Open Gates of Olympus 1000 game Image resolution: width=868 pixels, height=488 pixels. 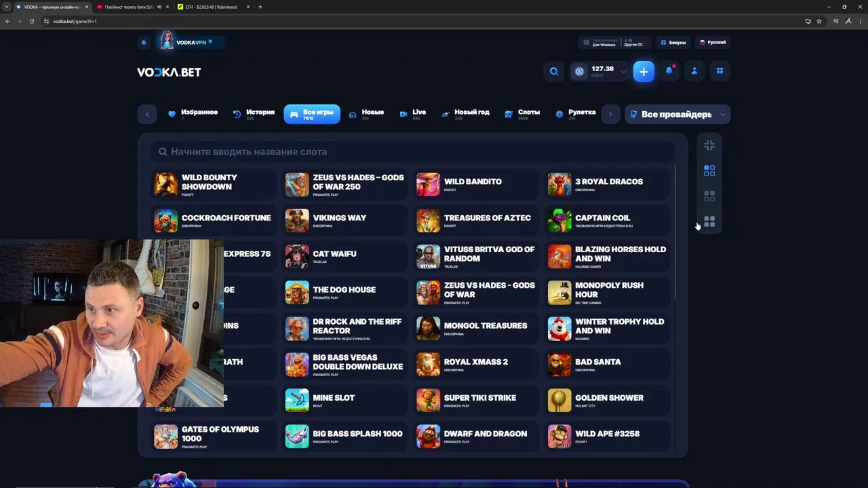(213, 436)
